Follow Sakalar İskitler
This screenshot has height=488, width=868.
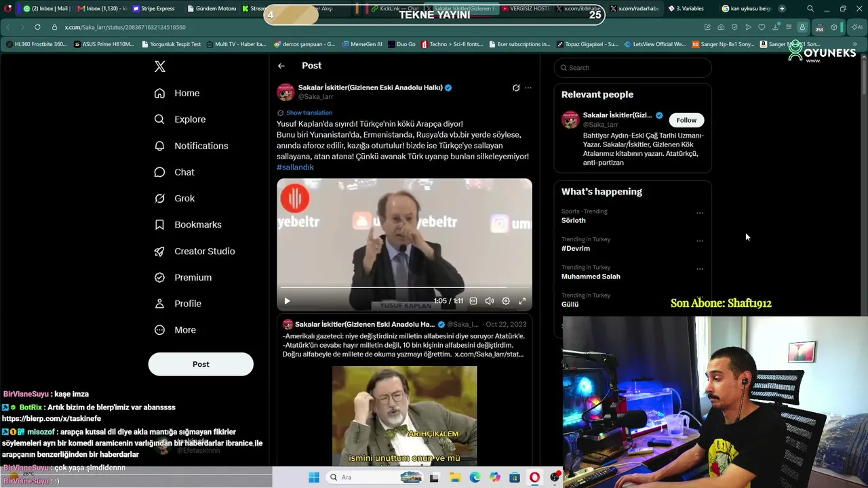point(686,120)
